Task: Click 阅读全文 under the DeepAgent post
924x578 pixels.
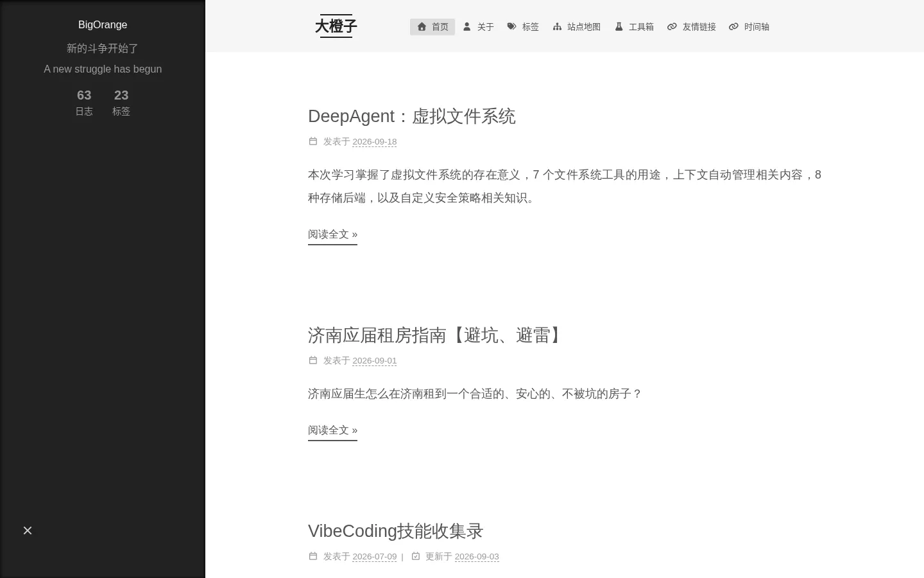Action: click(x=332, y=234)
